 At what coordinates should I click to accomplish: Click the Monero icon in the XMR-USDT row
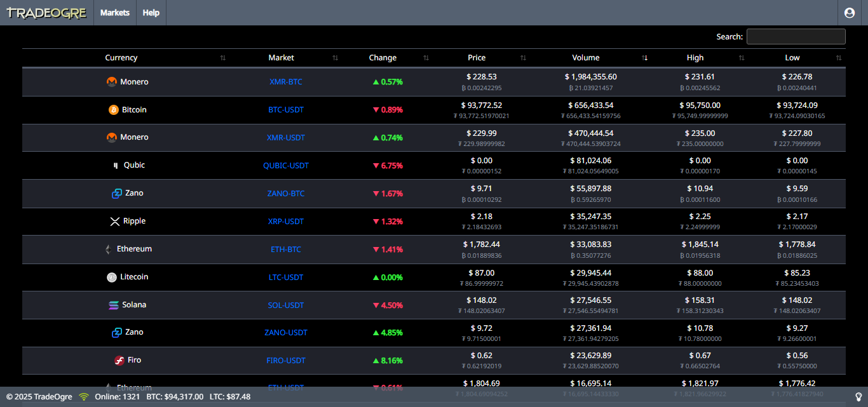[112, 137]
